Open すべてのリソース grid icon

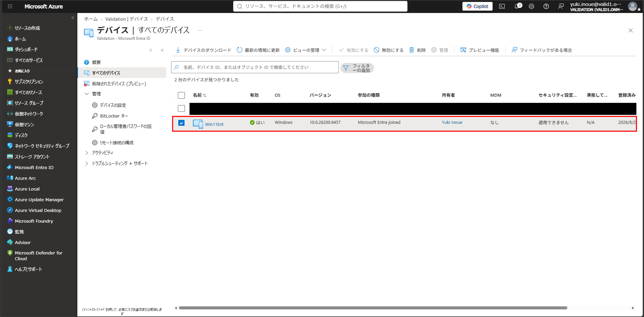(x=10, y=92)
